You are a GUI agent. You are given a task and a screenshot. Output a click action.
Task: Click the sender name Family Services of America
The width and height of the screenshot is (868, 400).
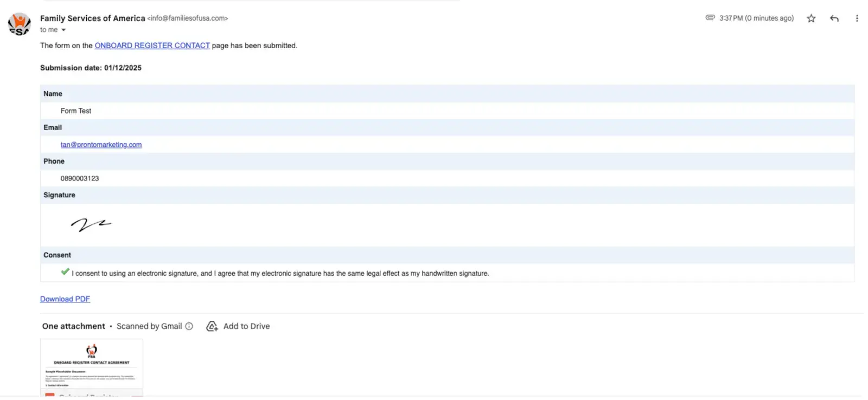coord(92,18)
